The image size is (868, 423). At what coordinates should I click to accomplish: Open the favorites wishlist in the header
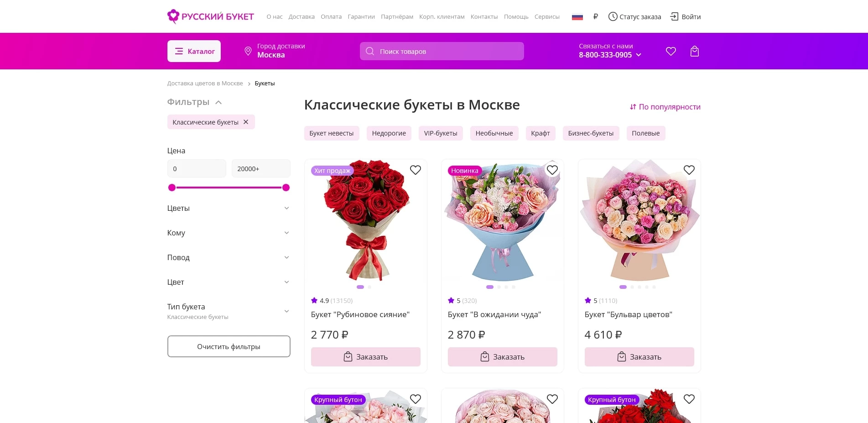tap(670, 51)
